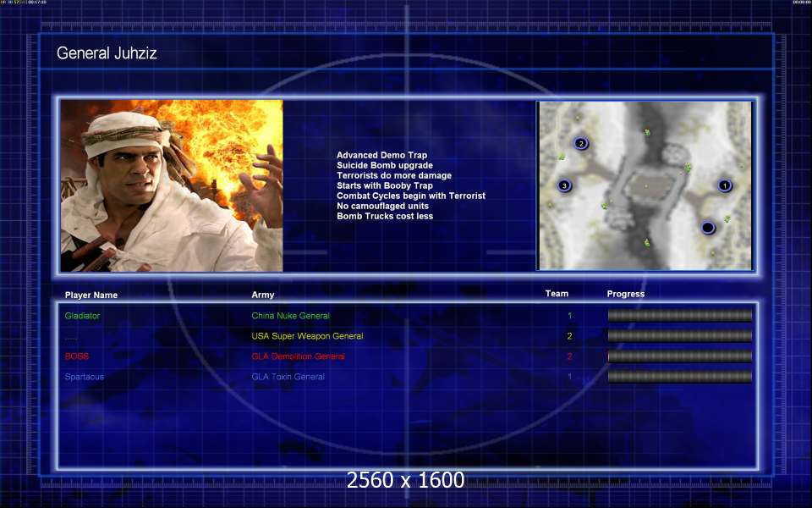This screenshot has width=812, height=508.
Task: Click start position marker 3 on minimap
Action: pos(564,185)
